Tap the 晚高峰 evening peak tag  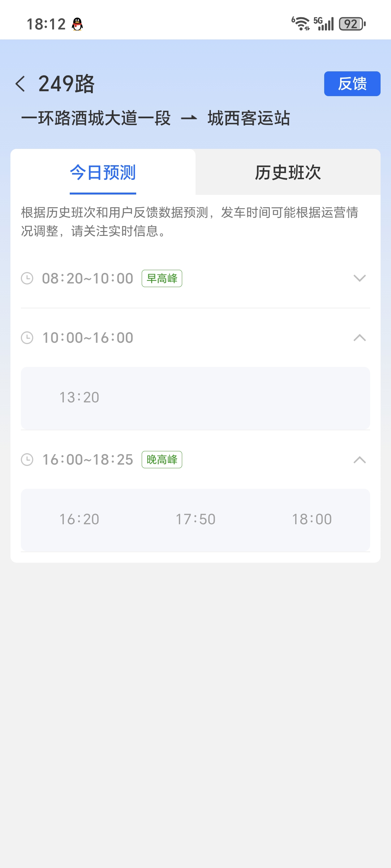162,460
